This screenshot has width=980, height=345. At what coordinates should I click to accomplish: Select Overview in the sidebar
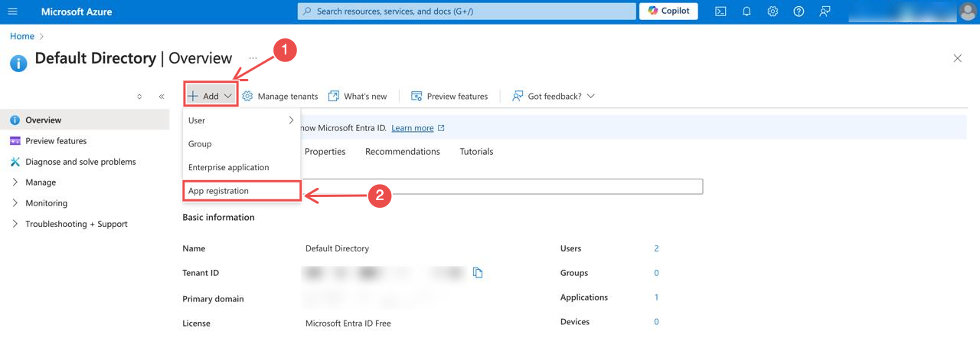click(x=84, y=120)
